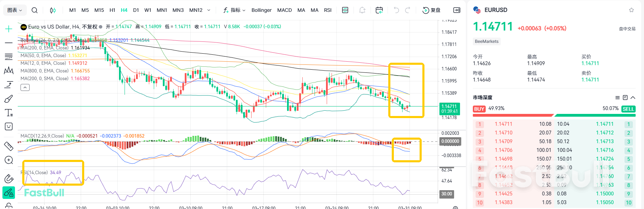Open the emoji sticker tool

(9, 126)
